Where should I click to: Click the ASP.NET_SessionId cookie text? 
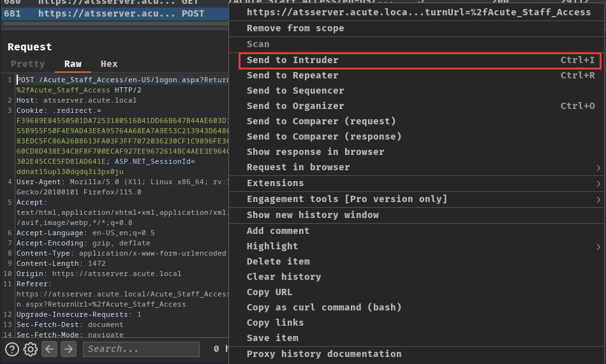[154, 161]
